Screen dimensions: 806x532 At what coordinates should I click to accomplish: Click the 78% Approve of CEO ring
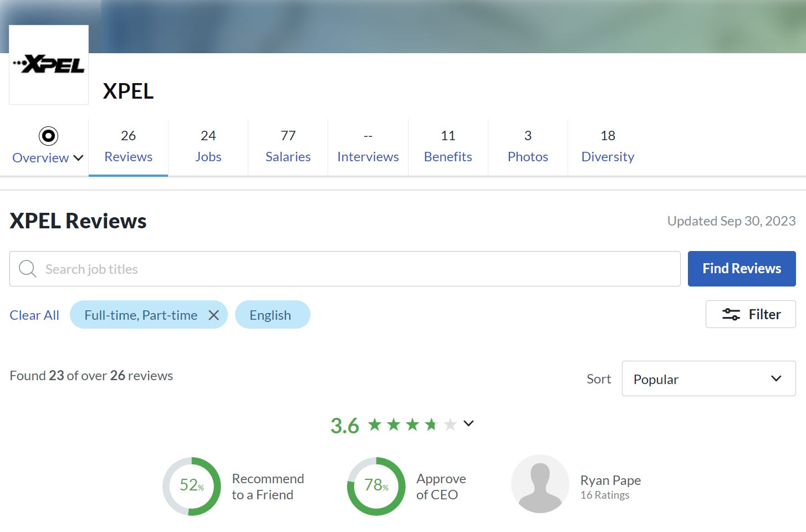(x=376, y=486)
